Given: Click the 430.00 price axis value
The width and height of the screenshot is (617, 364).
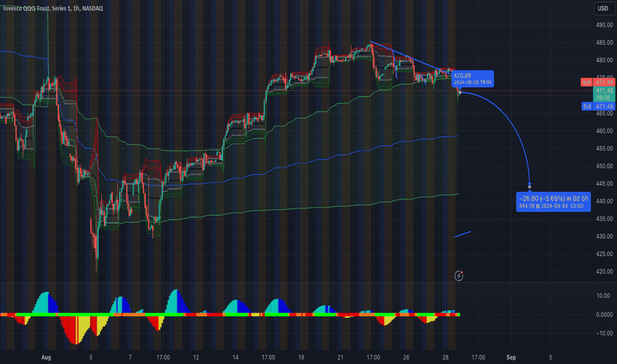Looking at the screenshot, I should coord(604,236).
